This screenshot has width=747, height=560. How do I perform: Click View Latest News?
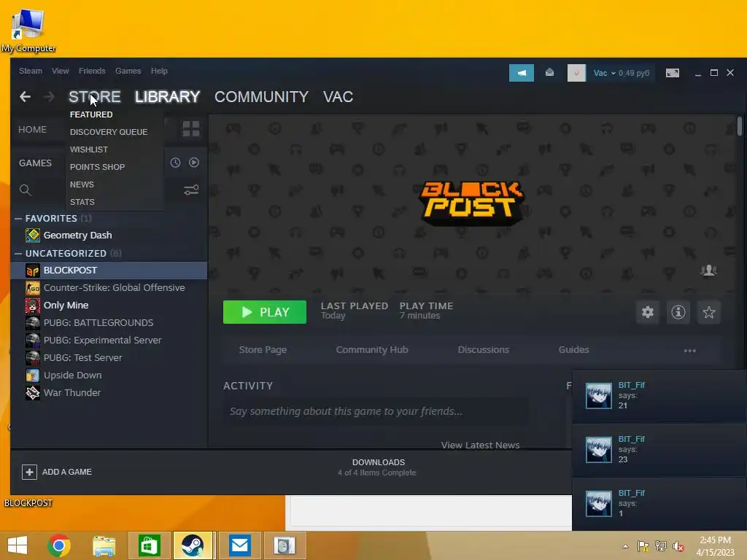coord(480,446)
